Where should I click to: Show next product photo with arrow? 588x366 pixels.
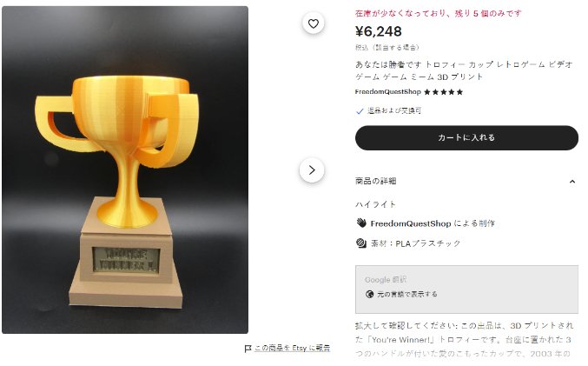point(312,170)
